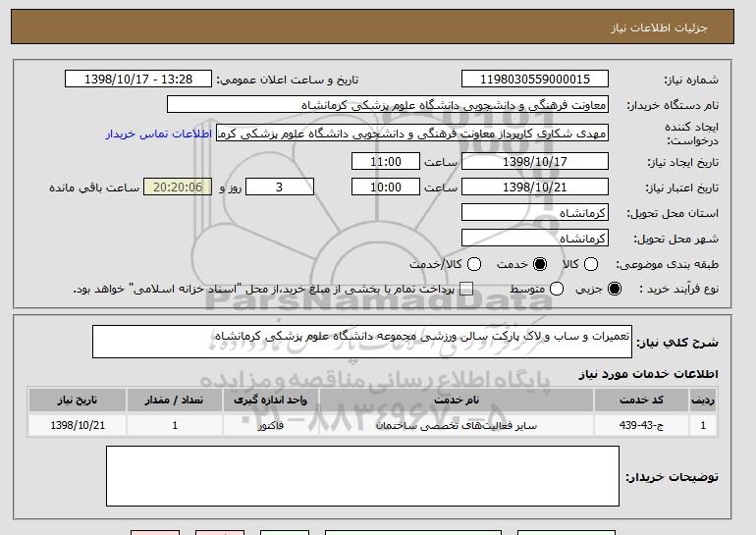Click the استان محل تحویل field
The image size is (756, 535).
click(535, 213)
